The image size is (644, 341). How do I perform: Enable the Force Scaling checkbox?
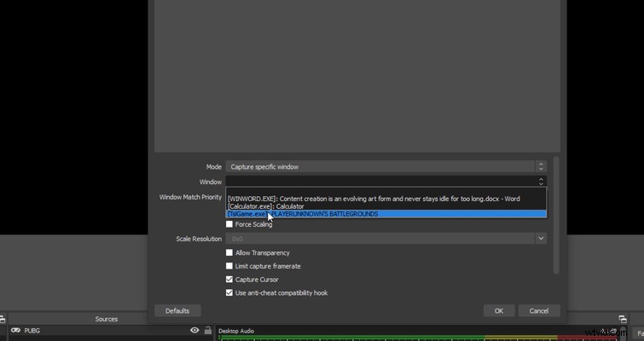pos(229,224)
